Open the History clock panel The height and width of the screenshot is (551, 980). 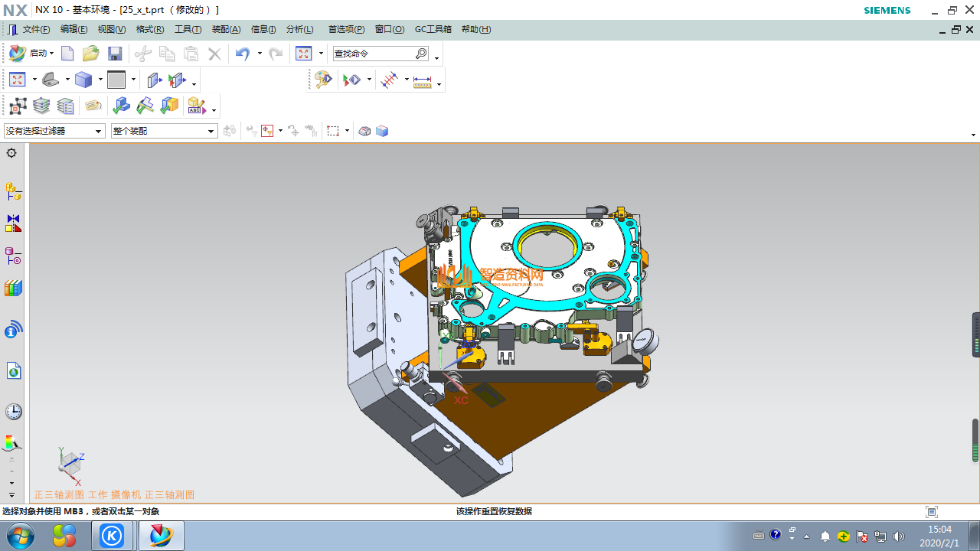13,412
